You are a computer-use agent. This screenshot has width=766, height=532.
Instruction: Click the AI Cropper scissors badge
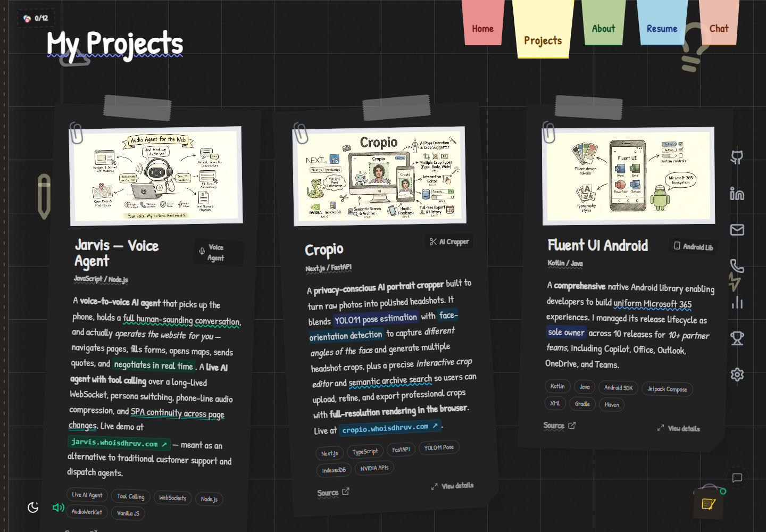click(x=449, y=242)
